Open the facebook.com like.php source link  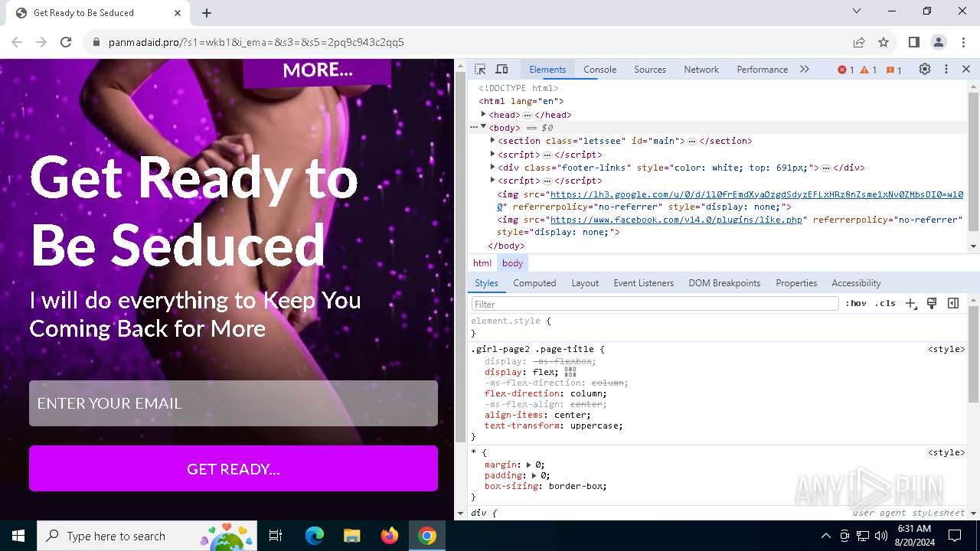(x=676, y=220)
